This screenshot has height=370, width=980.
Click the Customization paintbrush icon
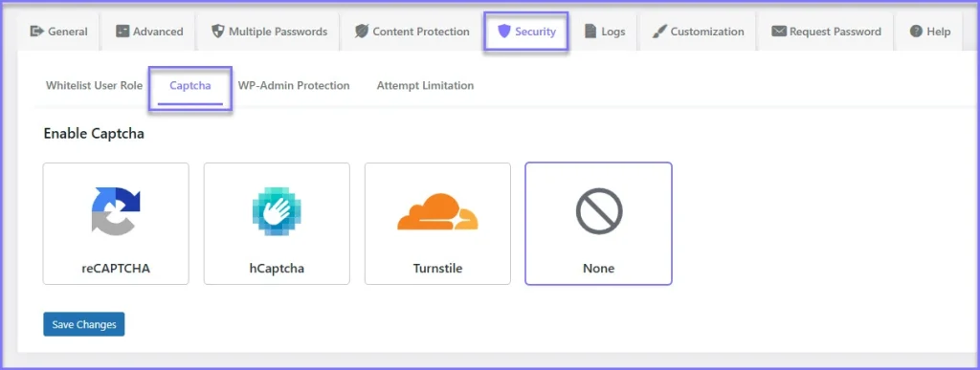658,32
